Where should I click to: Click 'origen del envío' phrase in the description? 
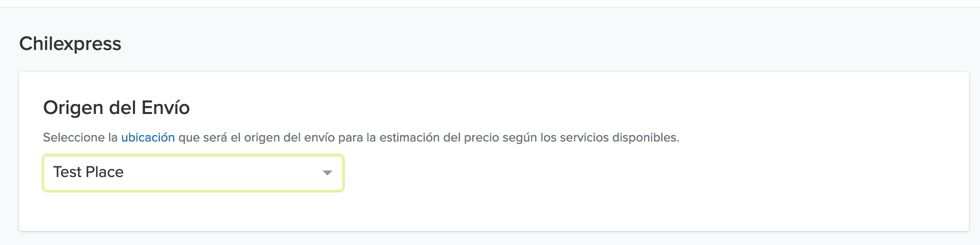[x=289, y=137]
